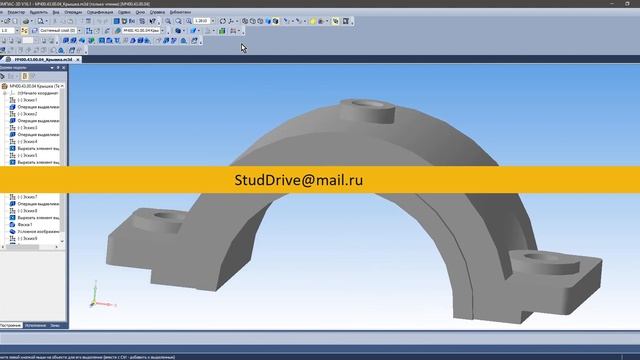Click the first blue icon in the third toolbar row
Viewport: 640px width, 360px height.
tap(65, 40)
